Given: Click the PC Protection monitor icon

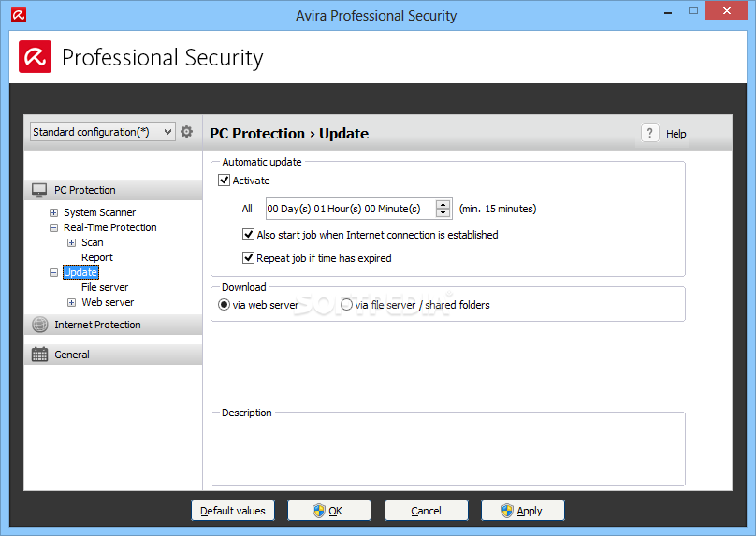Looking at the screenshot, I should tap(39, 190).
